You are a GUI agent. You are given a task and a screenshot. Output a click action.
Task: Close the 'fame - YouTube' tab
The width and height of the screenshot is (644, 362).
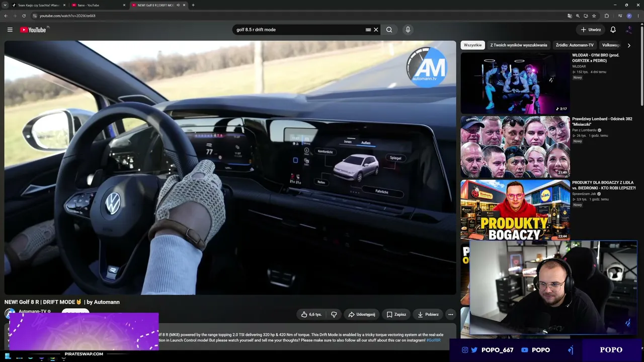(x=124, y=5)
